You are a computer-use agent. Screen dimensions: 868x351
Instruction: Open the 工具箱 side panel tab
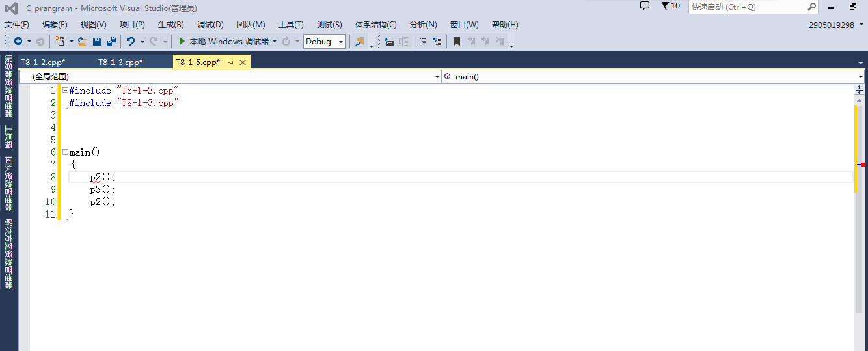(9, 137)
